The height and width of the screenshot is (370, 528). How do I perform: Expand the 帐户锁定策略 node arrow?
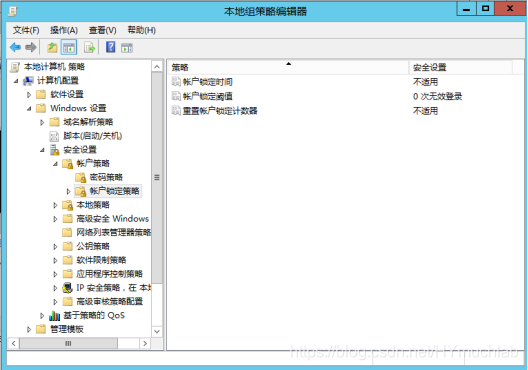68,191
